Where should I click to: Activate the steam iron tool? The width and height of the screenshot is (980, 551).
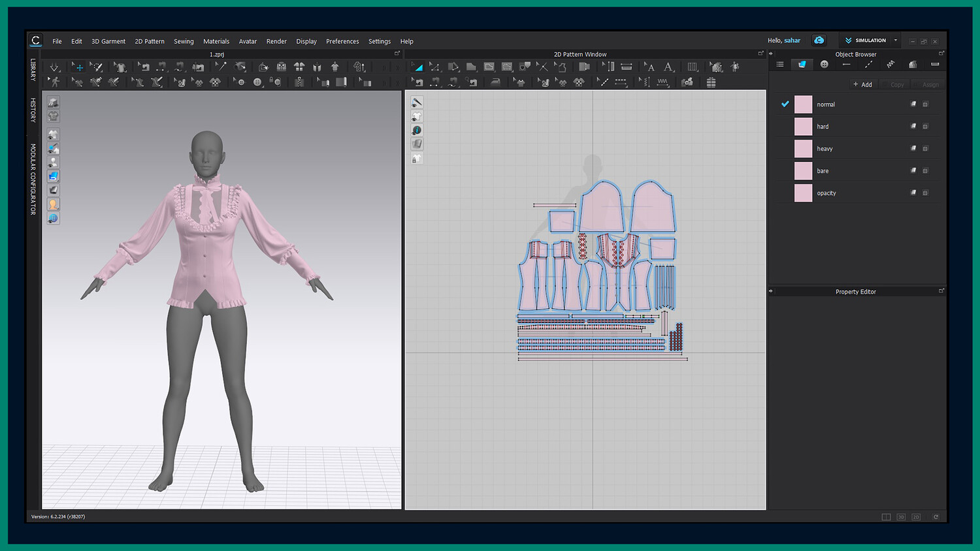[495, 82]
